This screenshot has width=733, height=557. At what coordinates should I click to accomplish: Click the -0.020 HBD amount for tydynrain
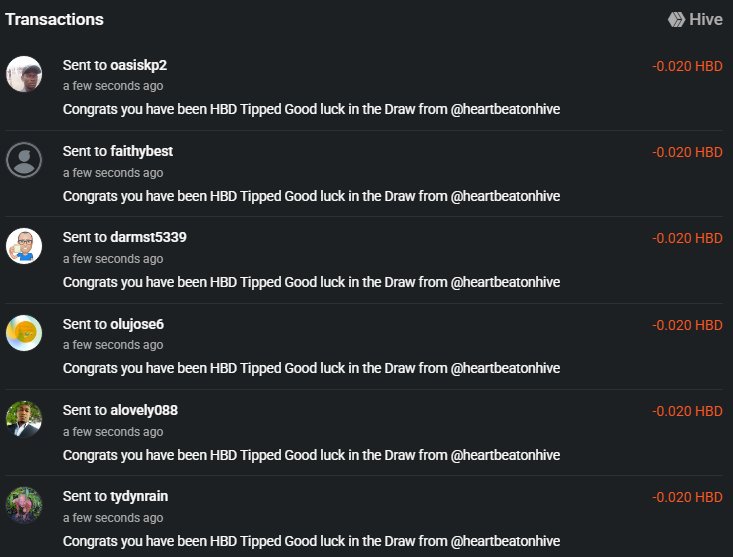tap(687, 497)
